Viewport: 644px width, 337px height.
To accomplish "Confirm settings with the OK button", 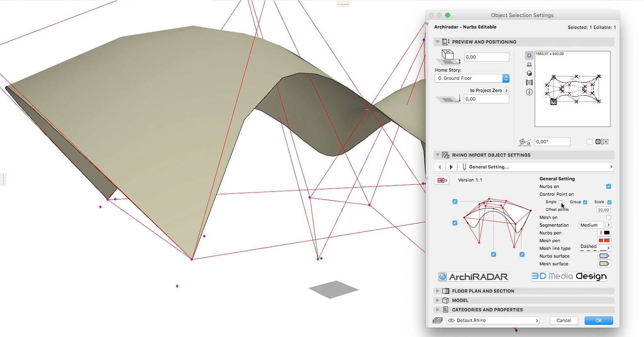I will (x=599, y=321).
